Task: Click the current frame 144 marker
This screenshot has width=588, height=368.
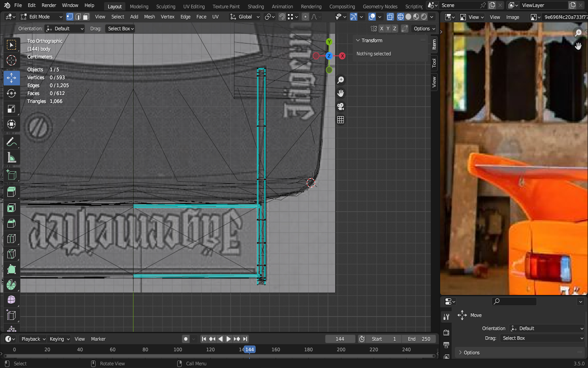Action: 249,350
